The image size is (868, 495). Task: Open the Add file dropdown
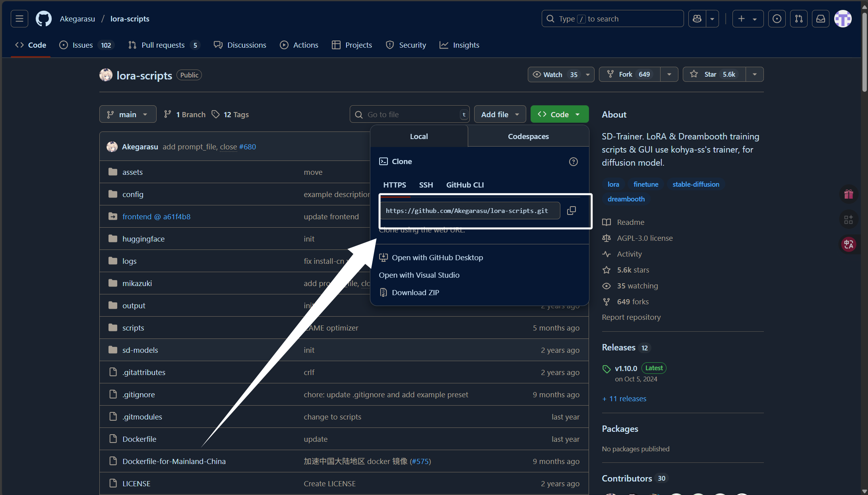point(500,114)
